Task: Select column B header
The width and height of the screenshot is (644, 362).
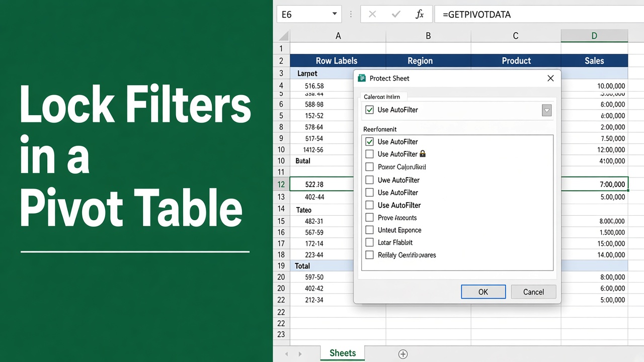Action: [428, 36]
